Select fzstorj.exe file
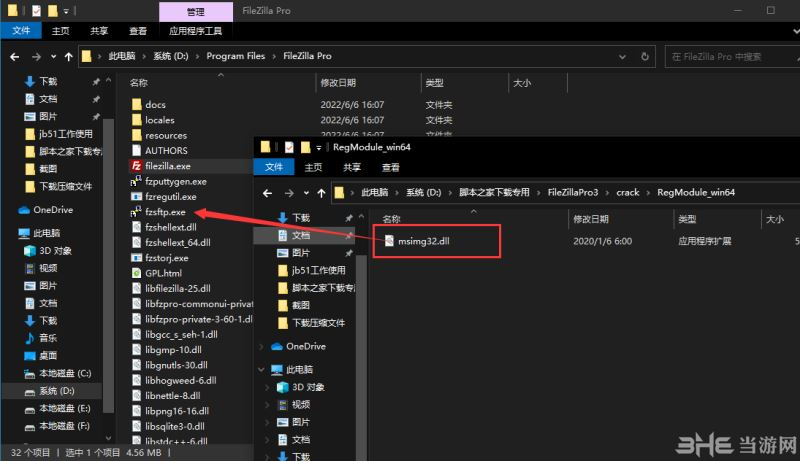800x461 pixels. point(166,258)
